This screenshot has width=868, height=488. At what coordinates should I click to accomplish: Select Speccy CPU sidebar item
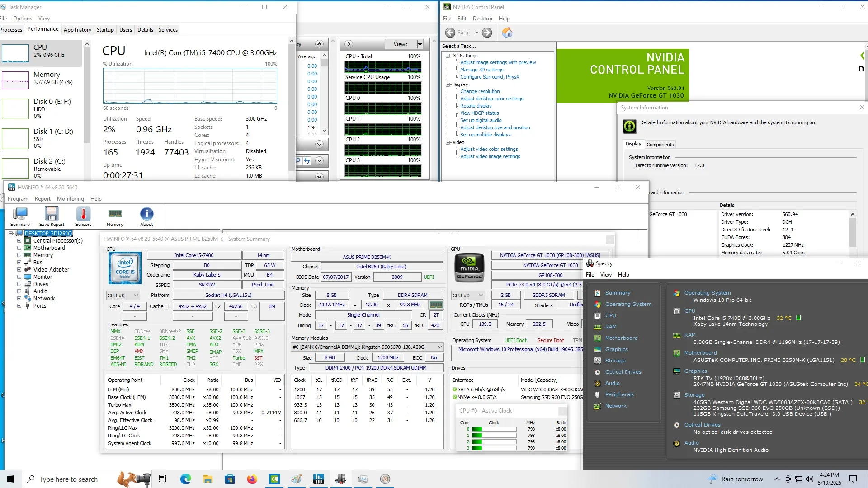coord(610,315)
